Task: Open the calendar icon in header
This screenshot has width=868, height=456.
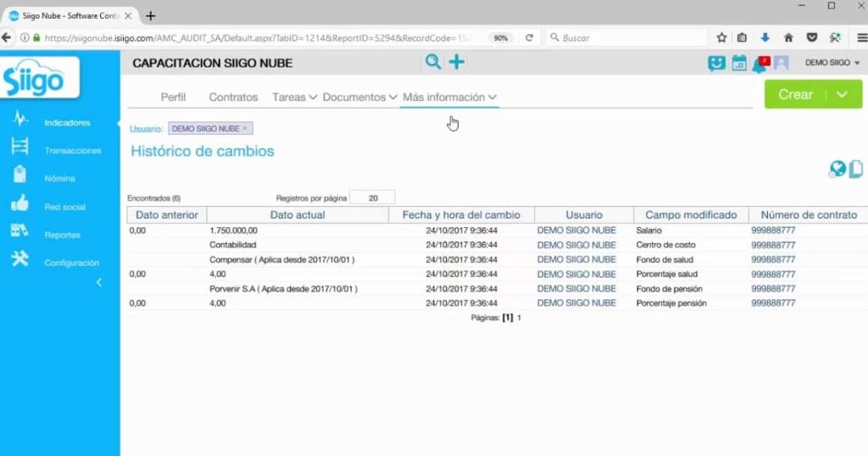Action: coord(739,63)
